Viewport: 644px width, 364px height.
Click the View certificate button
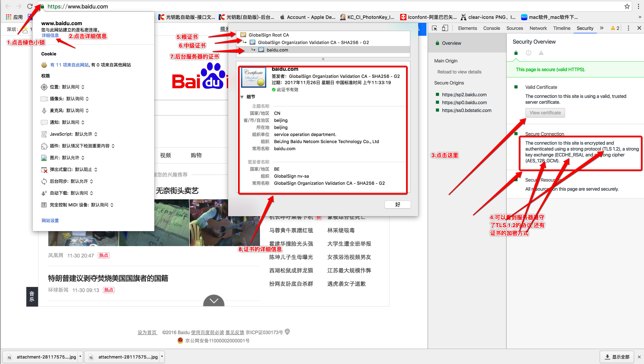coord(545,113)
